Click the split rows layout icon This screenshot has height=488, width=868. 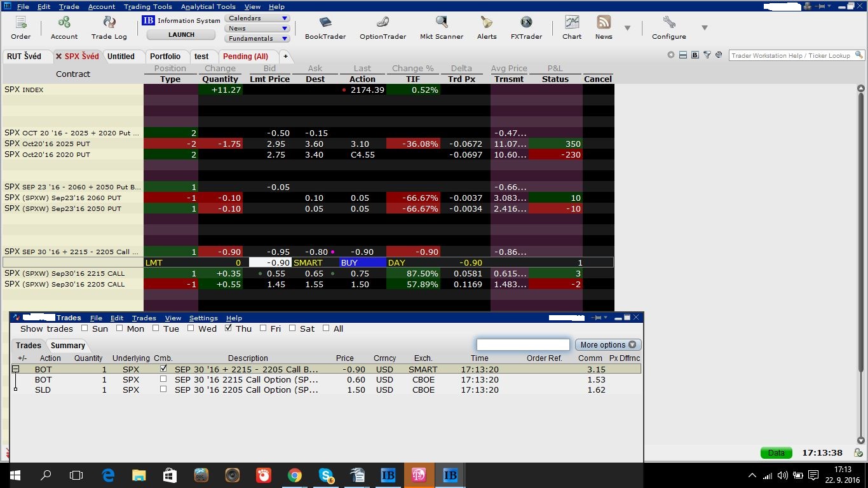pos(683,55)
